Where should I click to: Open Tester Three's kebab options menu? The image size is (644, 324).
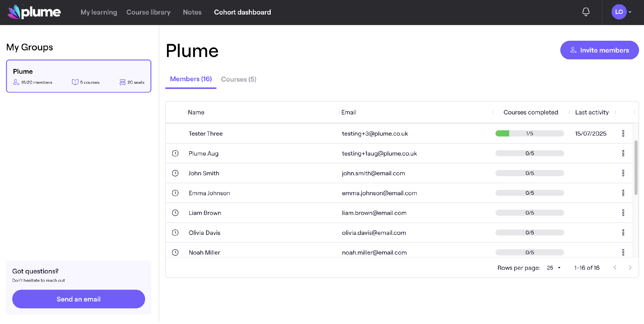[623, 133]
